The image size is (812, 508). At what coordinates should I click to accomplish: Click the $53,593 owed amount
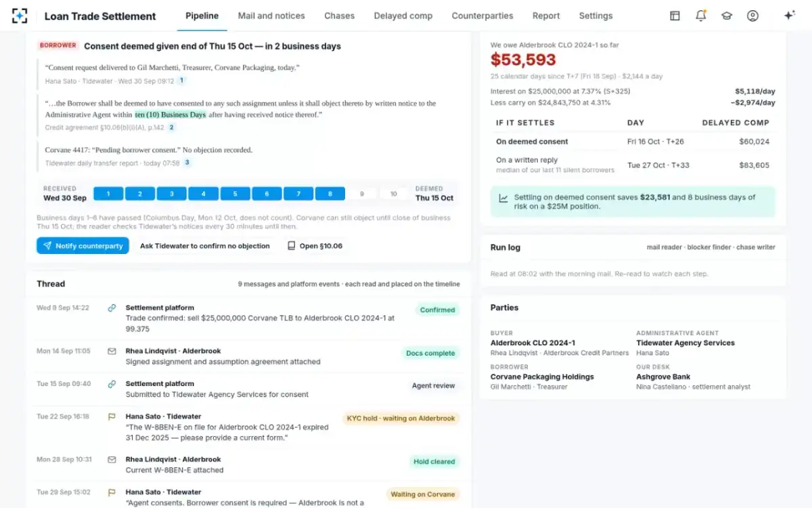(x=523, y=60)
